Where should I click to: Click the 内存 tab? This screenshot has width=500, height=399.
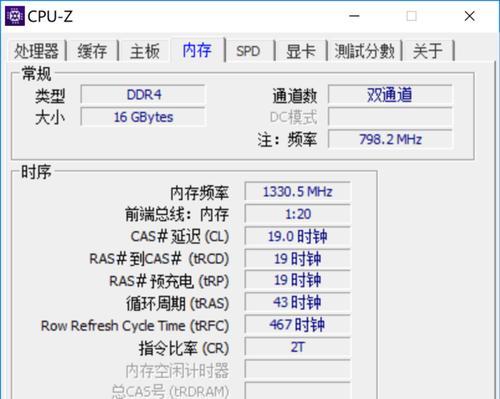[197, 50]
